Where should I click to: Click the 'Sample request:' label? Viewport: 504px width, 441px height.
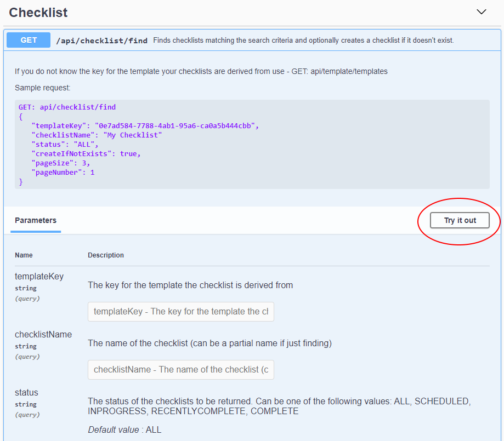coord(42,88)
